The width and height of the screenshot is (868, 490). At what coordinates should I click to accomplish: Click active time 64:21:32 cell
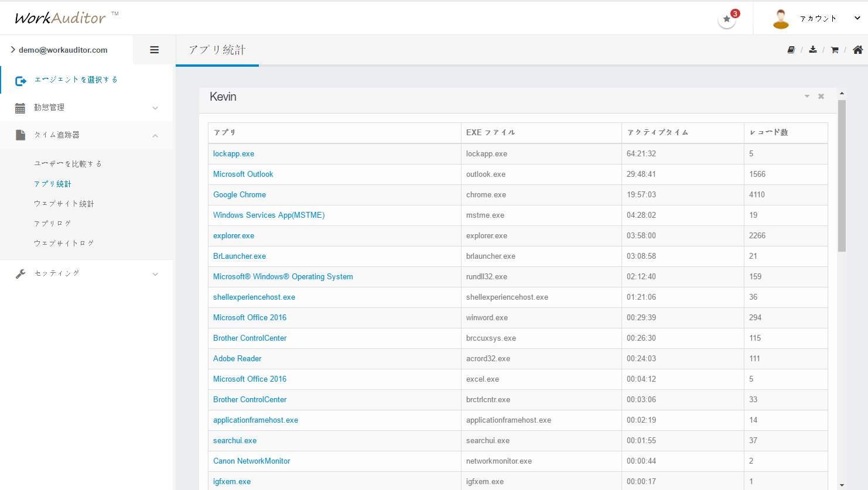[x=683, y=154]
